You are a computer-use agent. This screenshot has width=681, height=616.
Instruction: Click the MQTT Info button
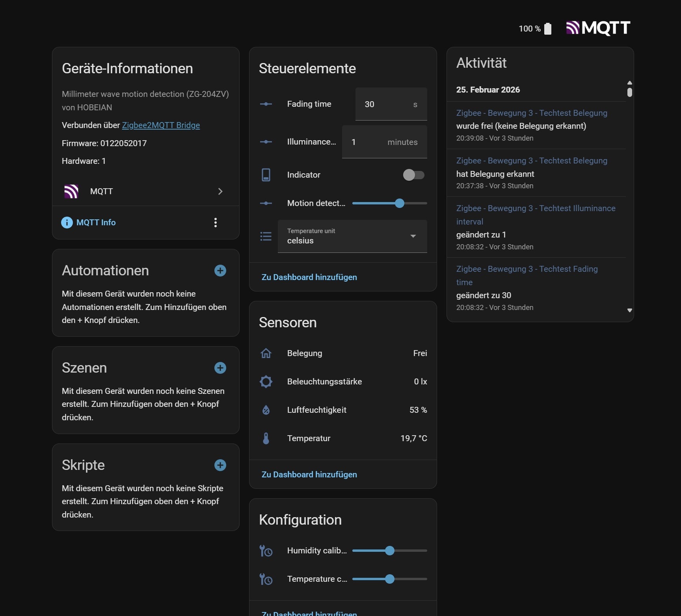[89, 223]
